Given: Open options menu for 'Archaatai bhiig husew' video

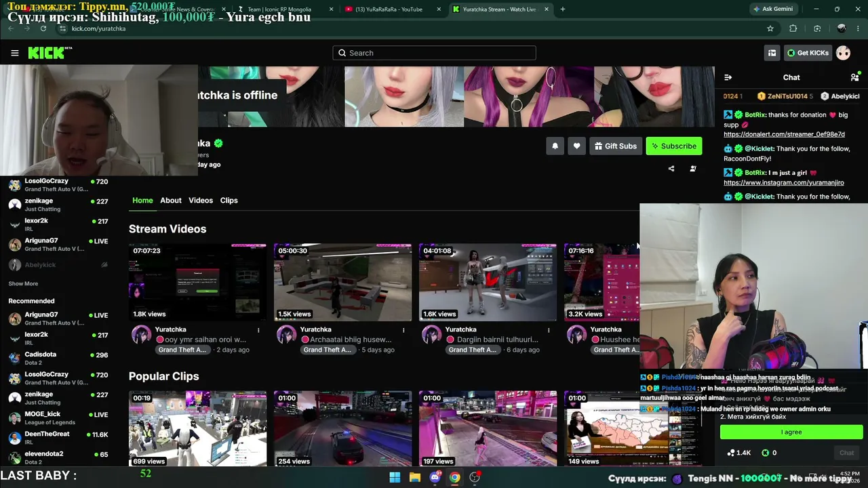Looking at the screenshot, I should point(403,330).
